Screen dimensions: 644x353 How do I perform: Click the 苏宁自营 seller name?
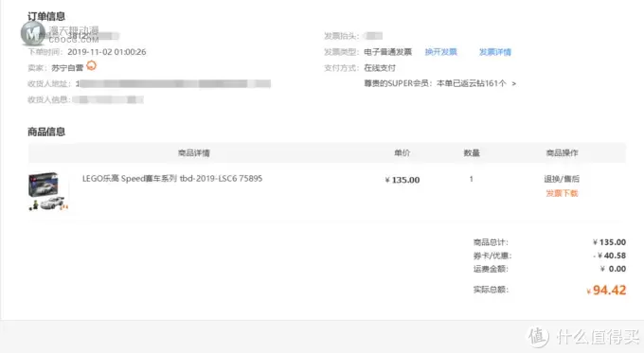[x=67, y=68]
